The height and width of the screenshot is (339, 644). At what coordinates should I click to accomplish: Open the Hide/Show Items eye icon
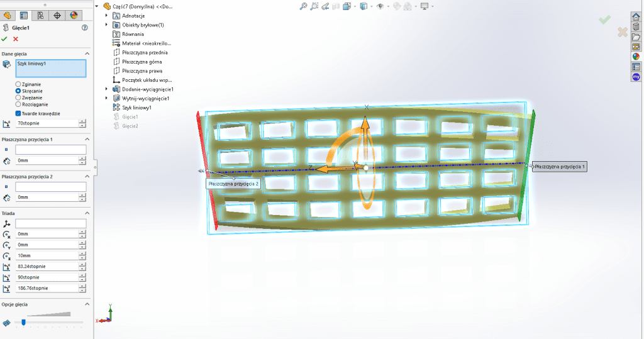tap(380, 6)
